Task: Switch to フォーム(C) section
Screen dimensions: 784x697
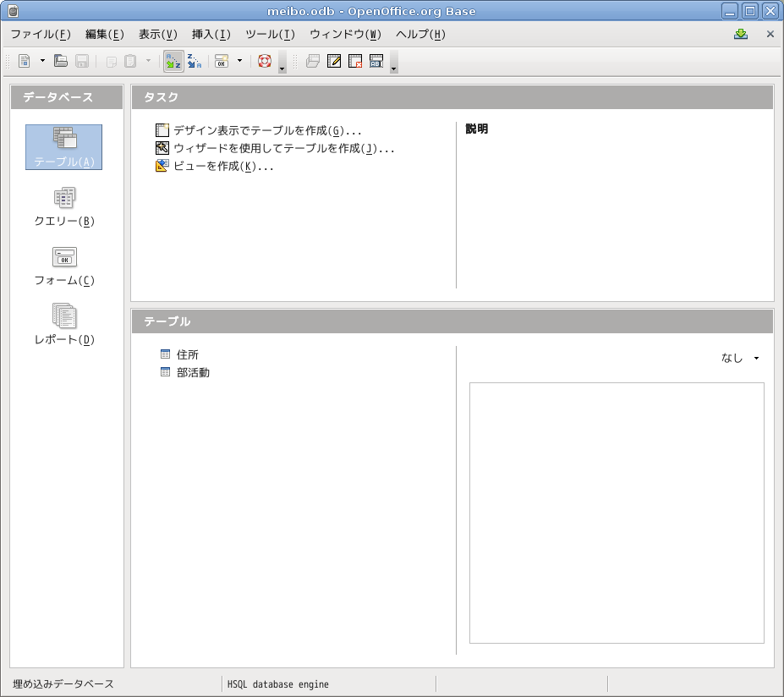Action: pyautogui.click(x=64, y=267)
